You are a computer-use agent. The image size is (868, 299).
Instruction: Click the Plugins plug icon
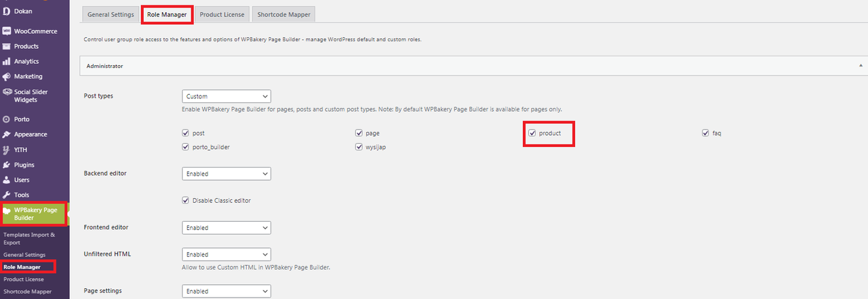[x=6, y=165]
